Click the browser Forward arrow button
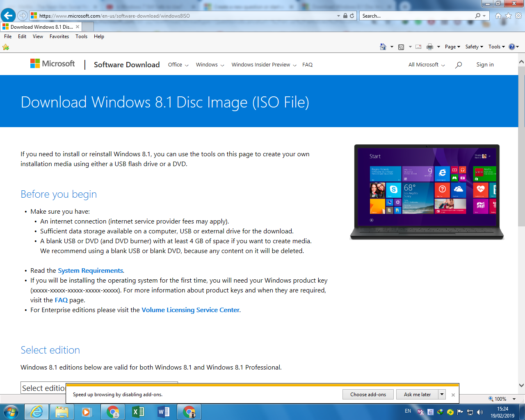The height and width of the screenshot is (420, 525). (x=23, y=16)
